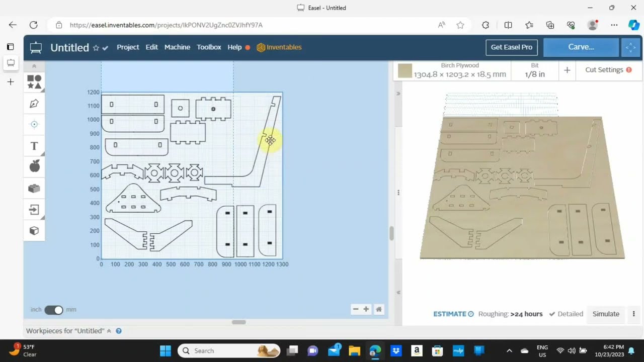Open the Shapes tool in Easel
644x362 pixels.
tap(34, 82)
